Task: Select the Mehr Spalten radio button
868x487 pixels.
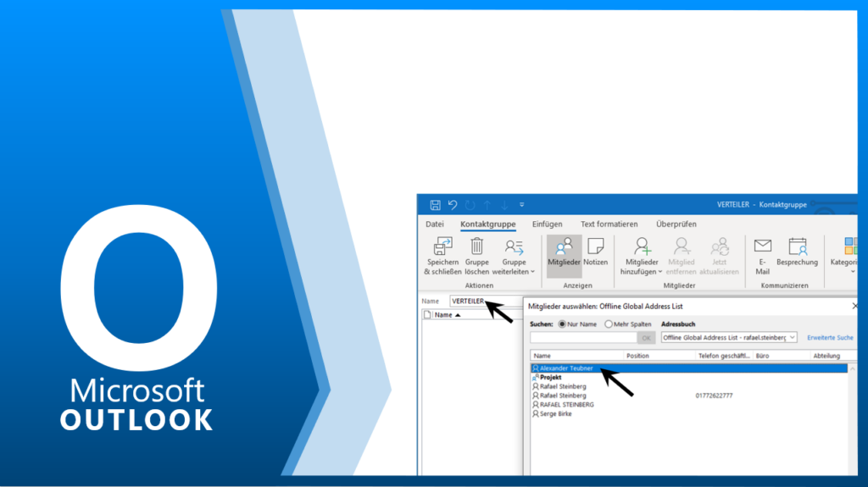Action: pos(609,324)
